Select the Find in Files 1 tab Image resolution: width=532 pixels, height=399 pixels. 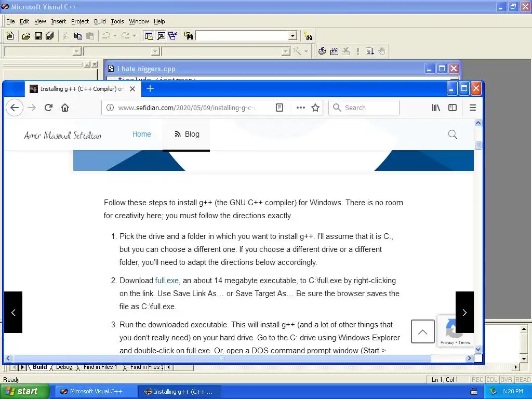coord(100,367)
